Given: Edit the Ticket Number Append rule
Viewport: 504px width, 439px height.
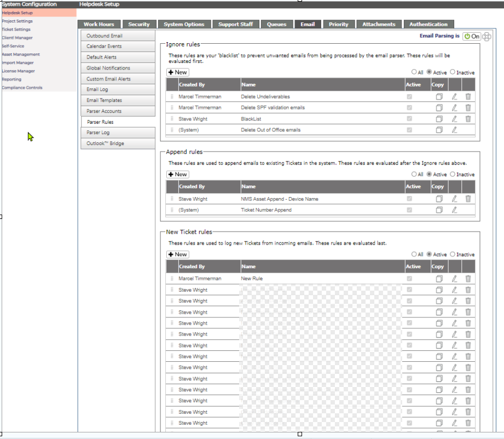Looking at the screenshot, I should coord(454,210).
